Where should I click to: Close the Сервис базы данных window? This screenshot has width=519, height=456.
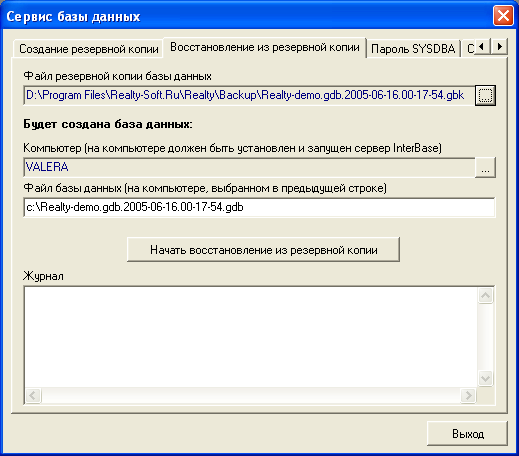tap(503, 16)
